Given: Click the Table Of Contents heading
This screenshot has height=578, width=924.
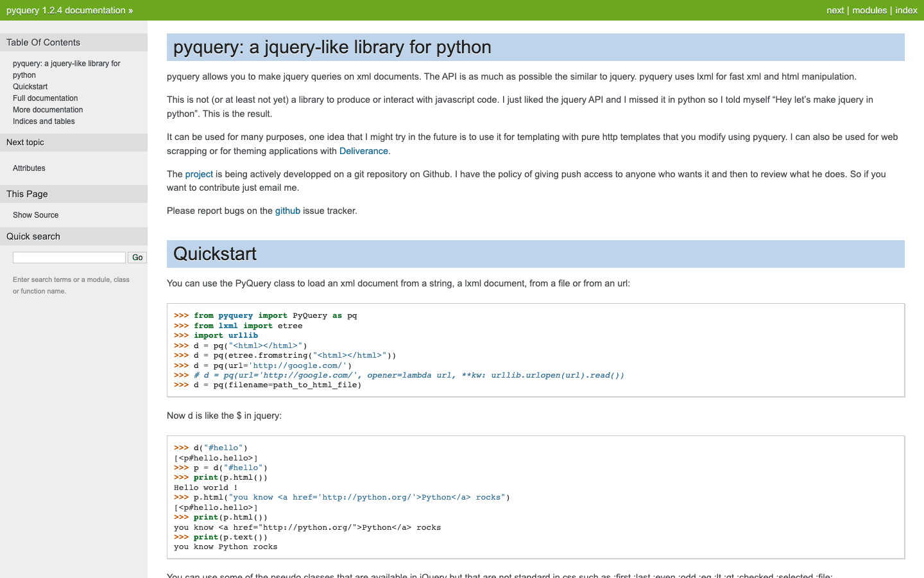Looking at the screenshot, I should pyautogui.click(x=42, y=42).
